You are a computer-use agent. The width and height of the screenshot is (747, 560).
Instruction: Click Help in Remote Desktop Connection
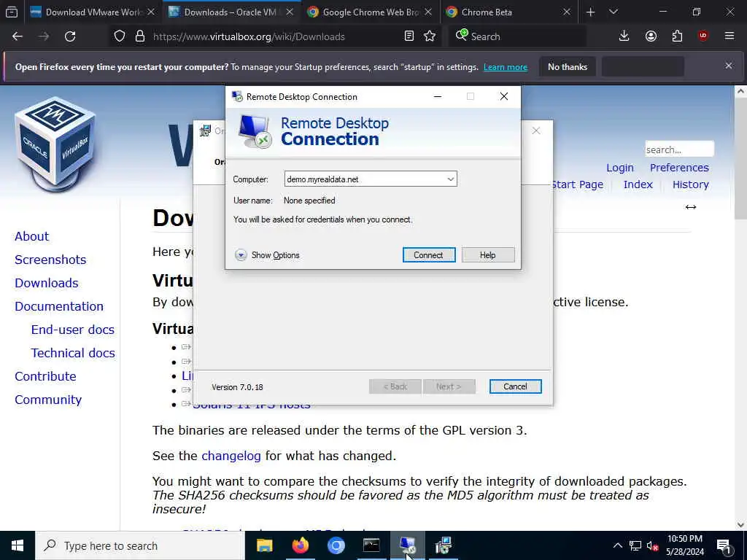(488, 254)
